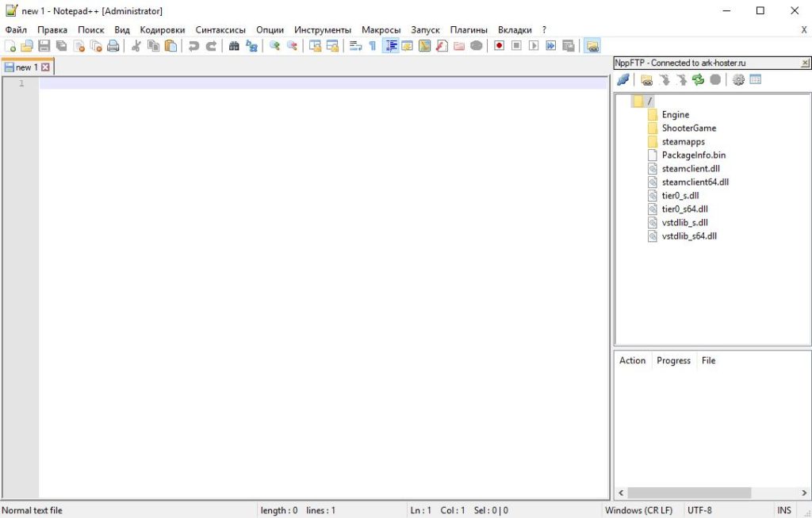Open NppFTP settings gear
This screenshot has width=812, height=518.
tap(738, 80)
